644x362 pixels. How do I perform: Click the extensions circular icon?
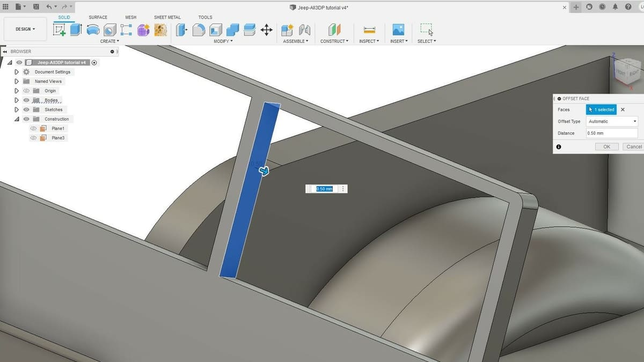[x=589, y=7]
